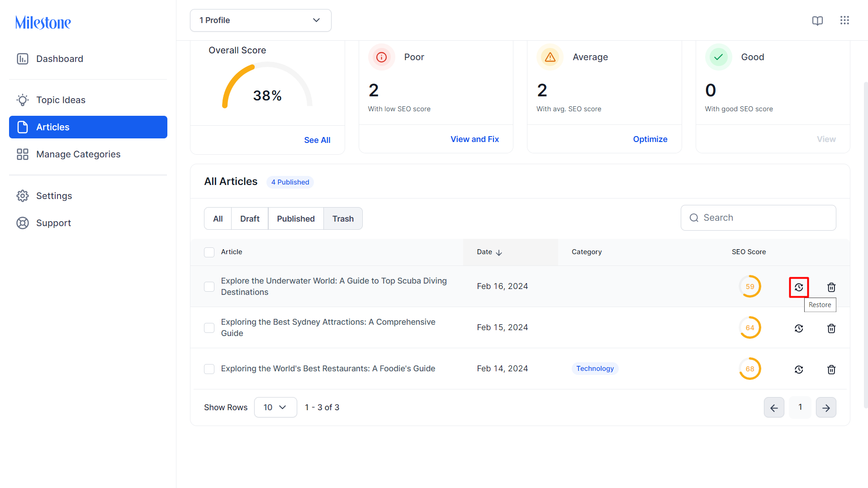The width and height of the screenshot is (868, 488).
Task: Click the search magnifier icon
Action: tap(694, 218)
